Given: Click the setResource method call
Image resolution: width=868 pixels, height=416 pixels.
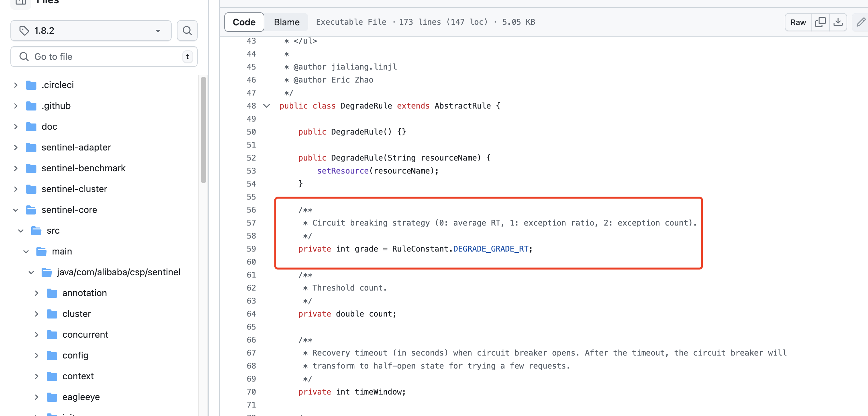Looking at the screenshot, I should click(343, 171).
